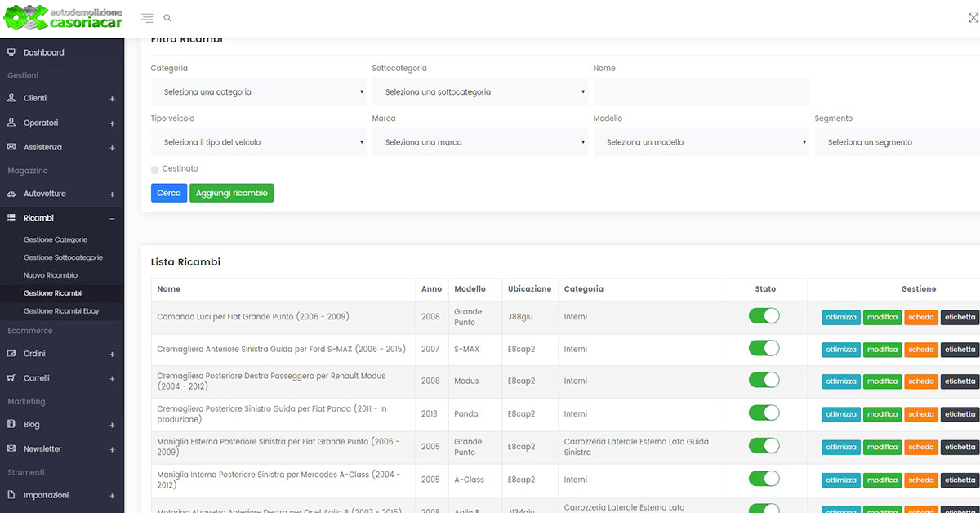Toggle Stato switch for Ford S-MAX row

[x=764, y=348]
